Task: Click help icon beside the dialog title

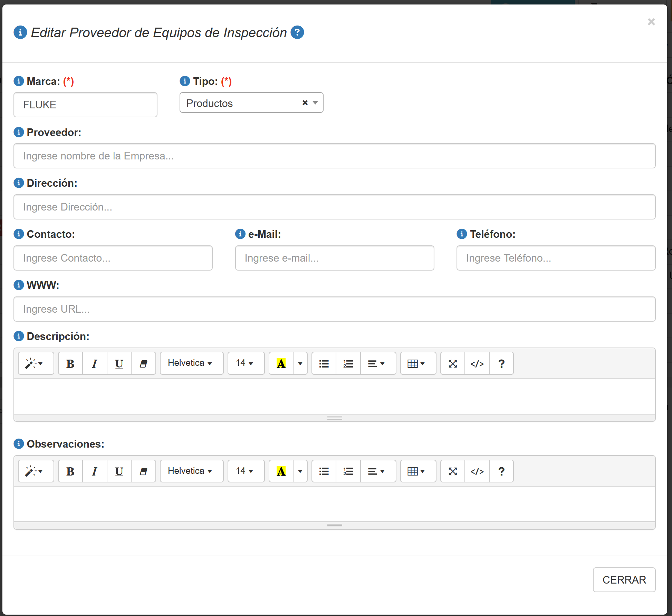Action: click(297, 32)
